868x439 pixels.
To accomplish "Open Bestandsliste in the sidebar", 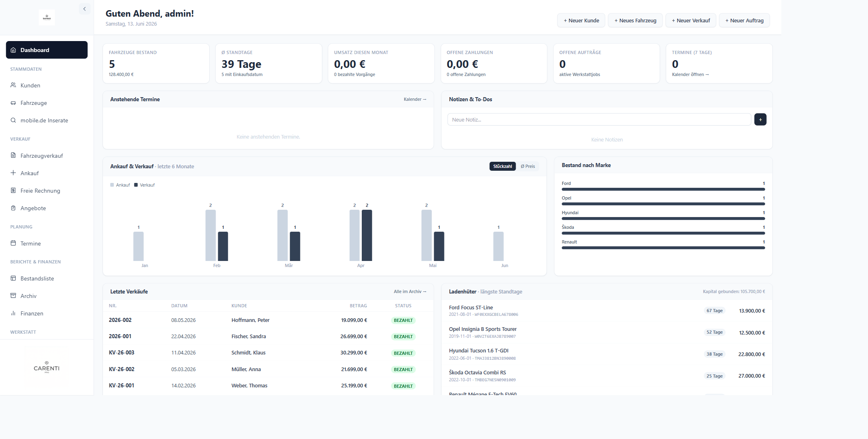I will (x=47, y=278).
